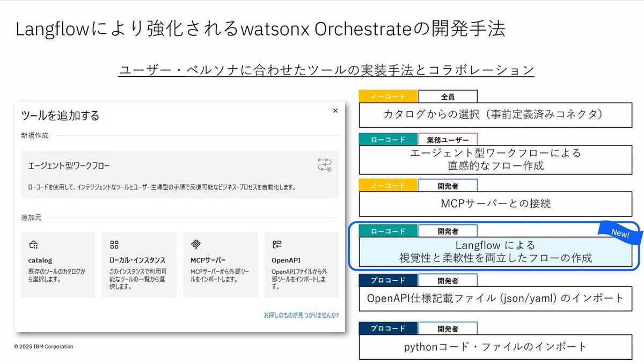
Task: Click the ローカル・インスタンス grid icon
Action: click(114, 245)
